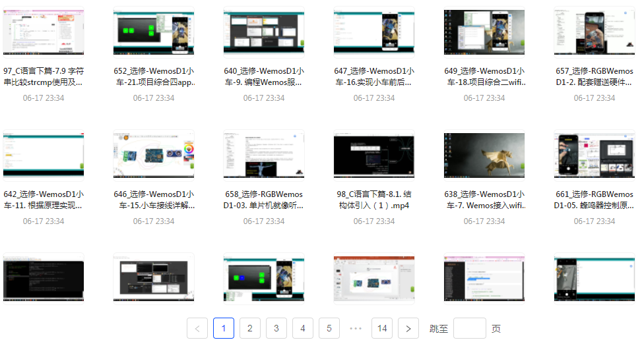The image size is (644, 340).
Task: Open 640 WemosD1 小车-9 video thumbnail
Action: coord(264,32)
